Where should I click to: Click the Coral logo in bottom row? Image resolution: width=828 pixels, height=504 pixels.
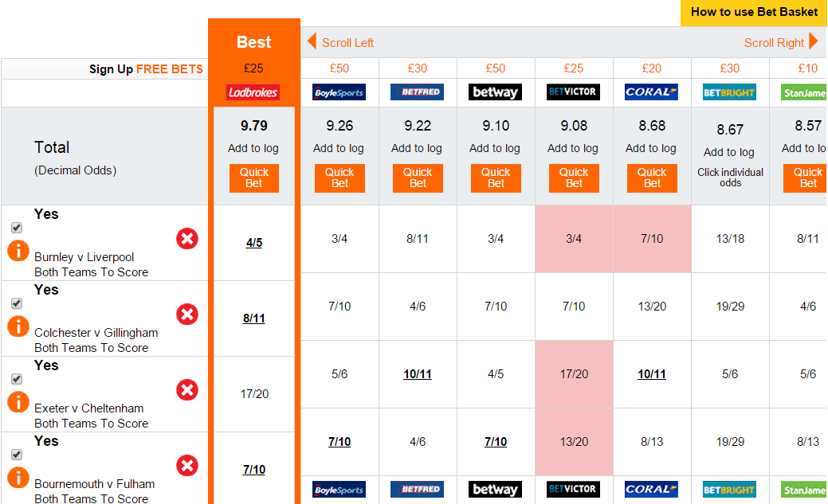pyautogui.click(x=651, y=489)
